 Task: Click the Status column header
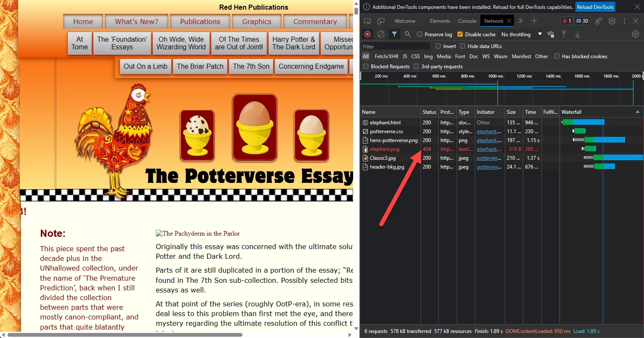coord(429,112)
